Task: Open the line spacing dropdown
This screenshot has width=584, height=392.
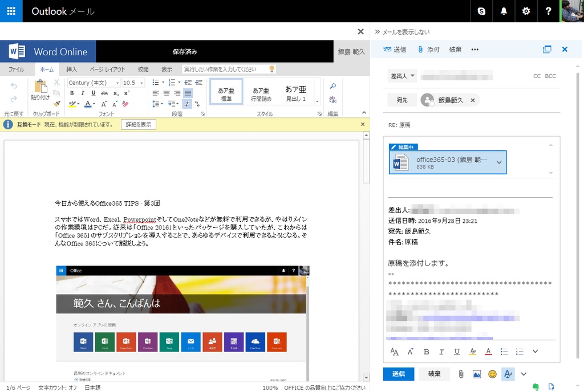Action: tap(157, 104)
